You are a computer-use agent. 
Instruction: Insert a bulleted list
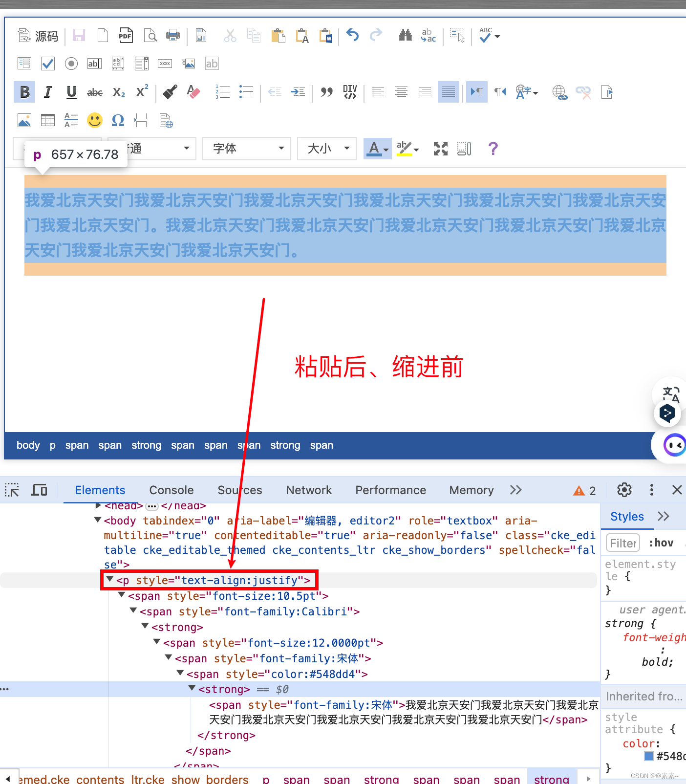tap(246, 92)
